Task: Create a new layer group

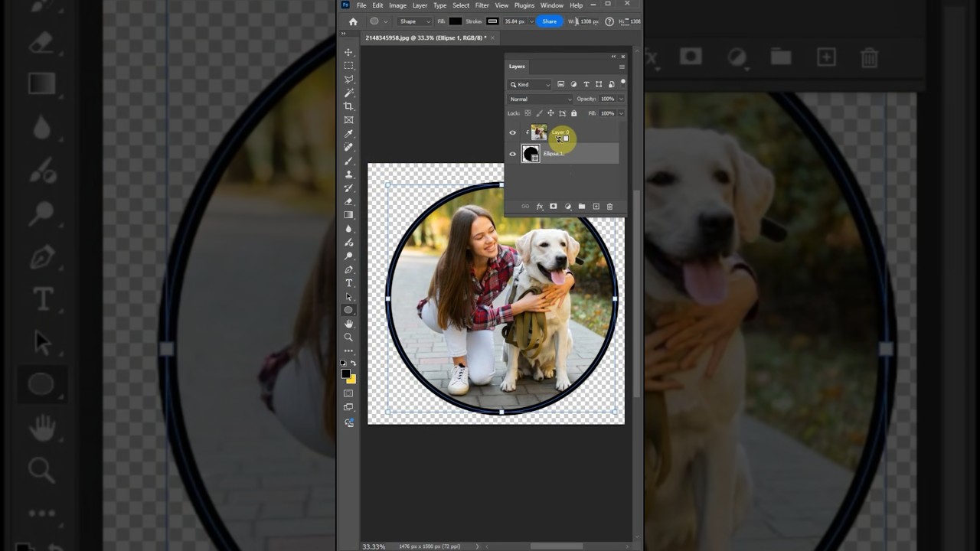Action: pos(581,207)
